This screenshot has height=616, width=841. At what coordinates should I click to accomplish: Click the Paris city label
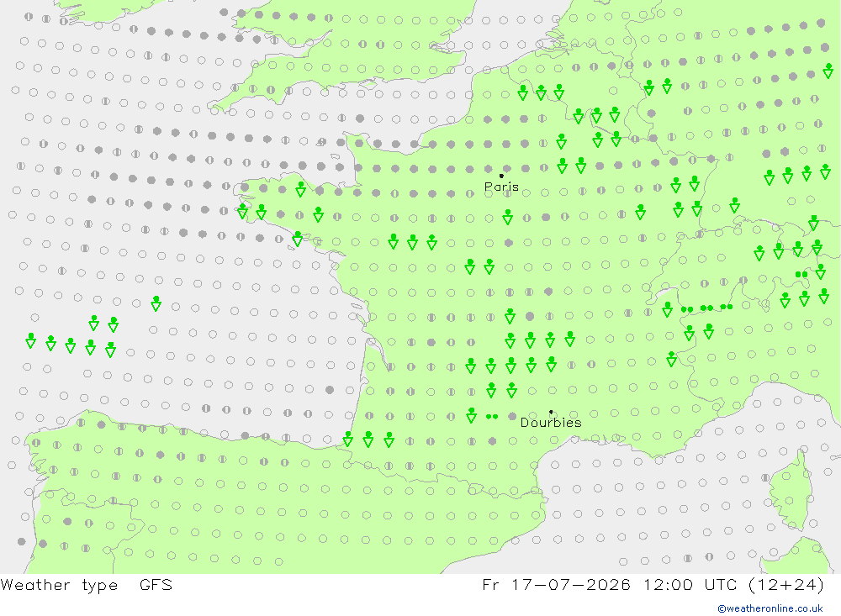pos(501,187)
